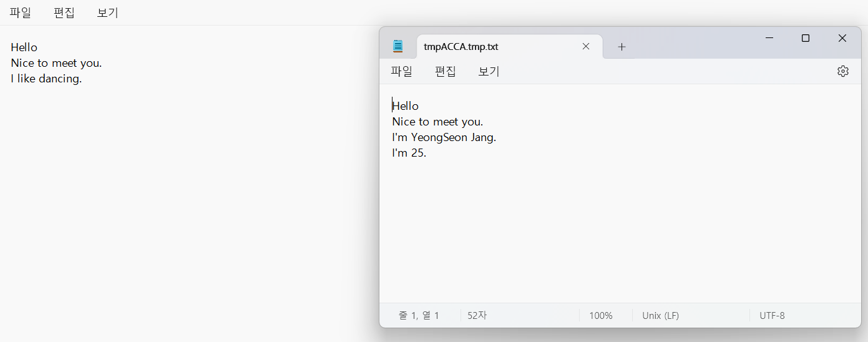Viewport: 868px width, 342px height.
Task: Open 편집 menu in front Notepad window
Action: coord(446,71)
